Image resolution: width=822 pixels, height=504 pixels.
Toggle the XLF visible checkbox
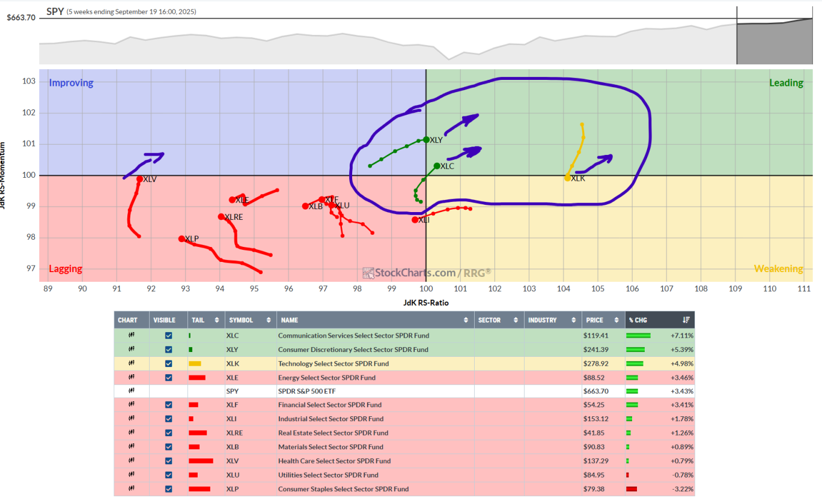pyautogui.click(x=168, y=405)
